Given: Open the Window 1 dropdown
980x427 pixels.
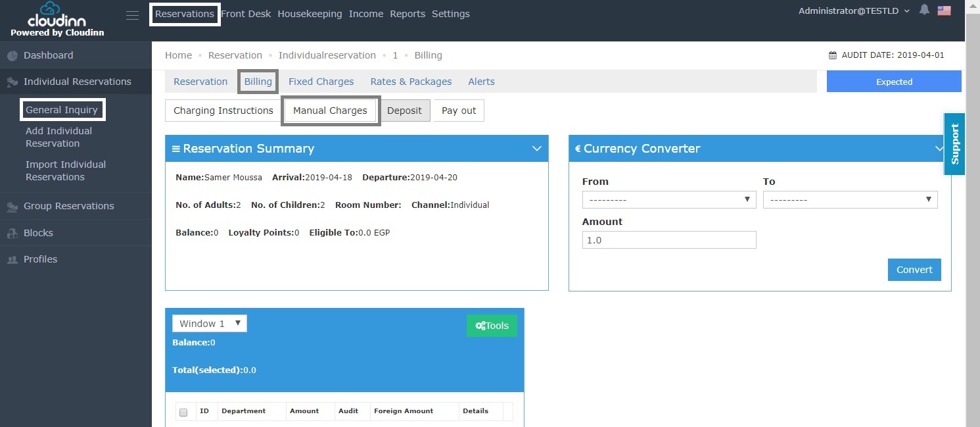Looking at the screenshot, I should point(210,323).
